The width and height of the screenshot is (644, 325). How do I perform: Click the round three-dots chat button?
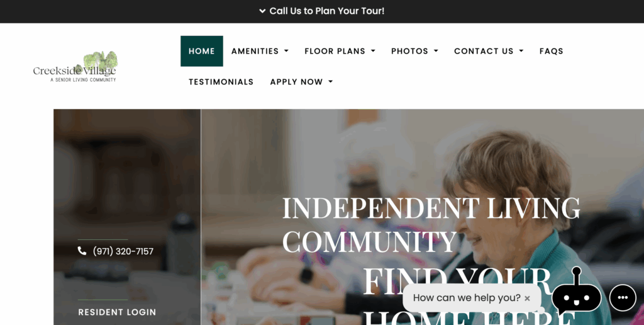coord(623,298)
